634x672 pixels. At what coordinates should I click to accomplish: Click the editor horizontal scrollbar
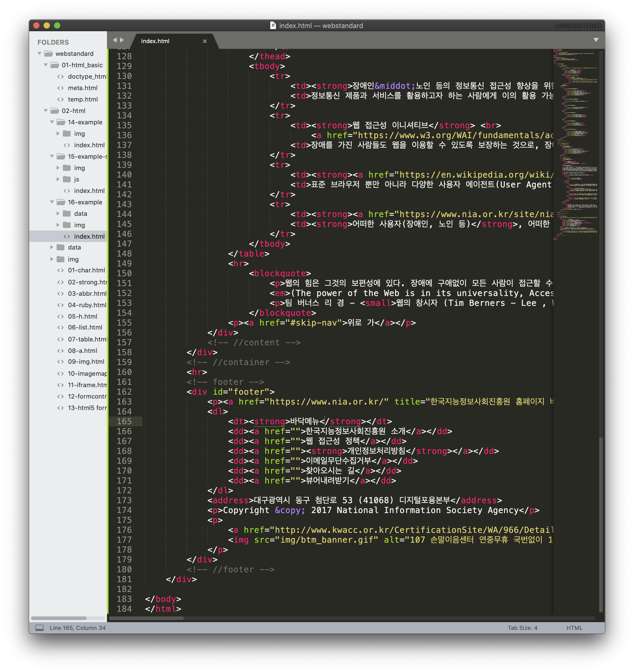coord(146,618)
